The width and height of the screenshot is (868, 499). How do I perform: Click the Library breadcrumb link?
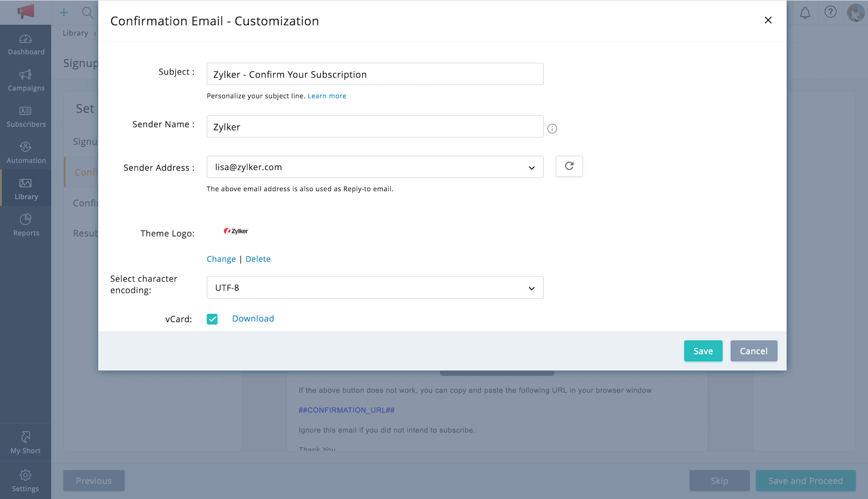pyautogui.click(x=75, y=33)
